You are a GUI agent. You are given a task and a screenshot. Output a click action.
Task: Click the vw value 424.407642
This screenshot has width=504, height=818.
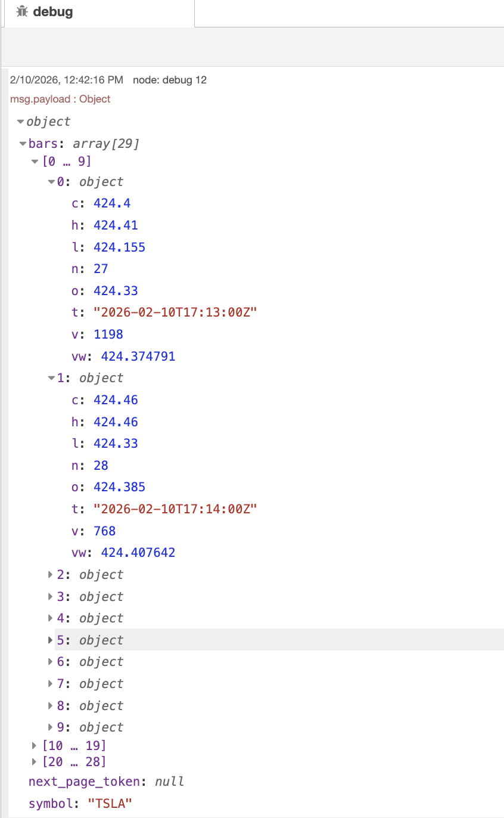tap(138, 553)
